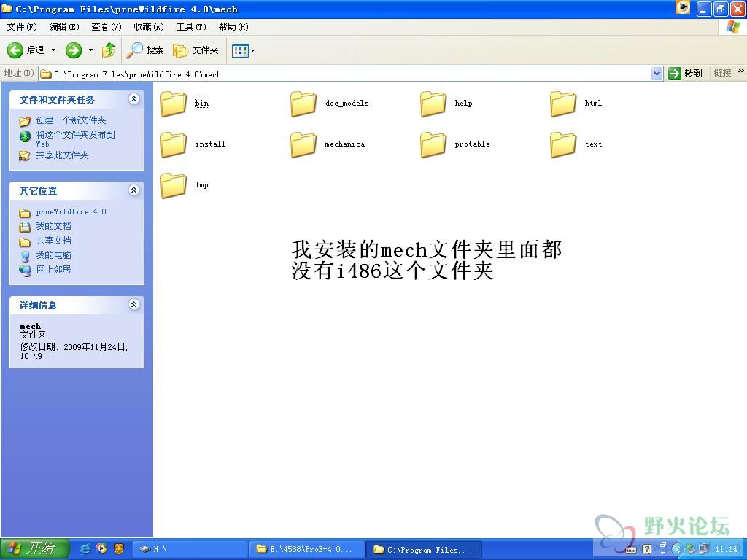Open the protable folder icon
Image resolution: width=747 pixels, height=560 pixels.
(433, 144)
